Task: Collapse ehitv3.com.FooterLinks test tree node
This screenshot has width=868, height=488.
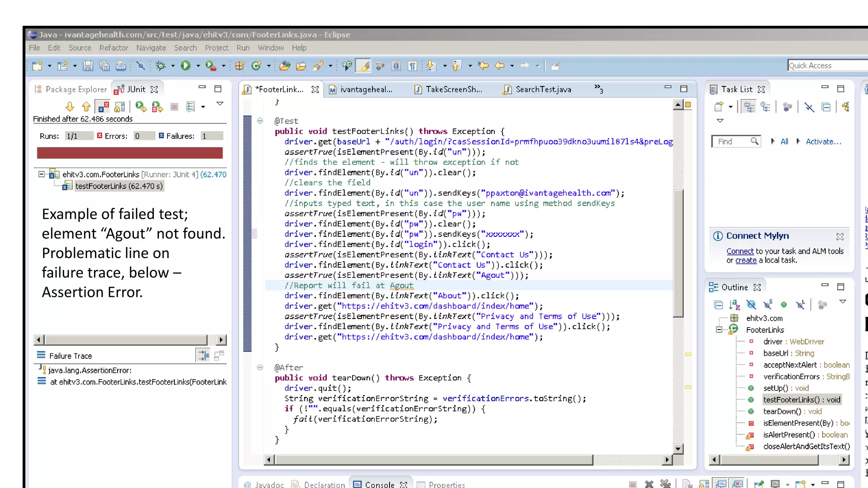Action: coord(41,174)
